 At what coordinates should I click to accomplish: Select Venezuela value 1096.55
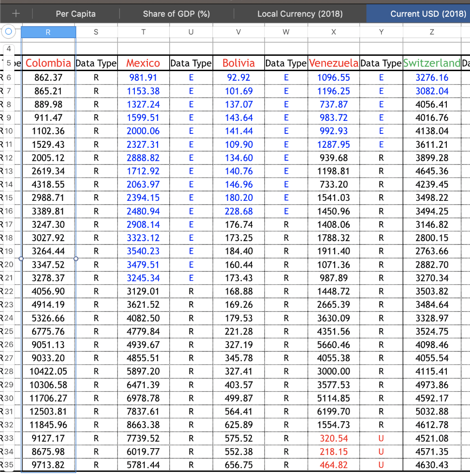click(x=333, y=78)
